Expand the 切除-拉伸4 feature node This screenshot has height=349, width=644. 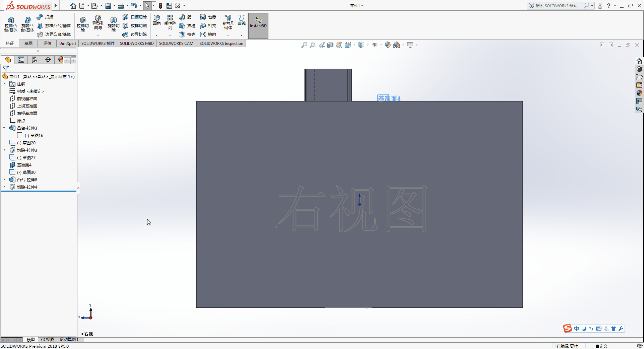tap(4, 187)
